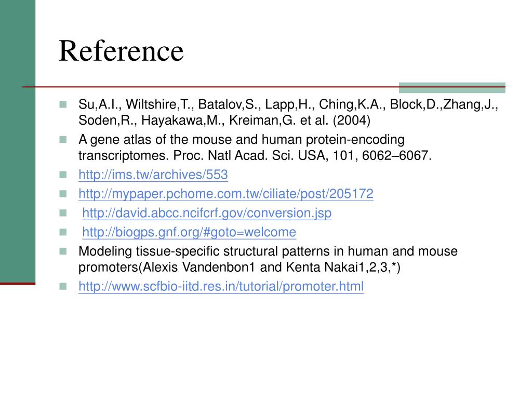Image resolution: width=532 pixels, height=399 pixels.
Task: Visit the david.abcc.ncifcrf.gov conversion.jsp link
Action: tap(207, 213)
